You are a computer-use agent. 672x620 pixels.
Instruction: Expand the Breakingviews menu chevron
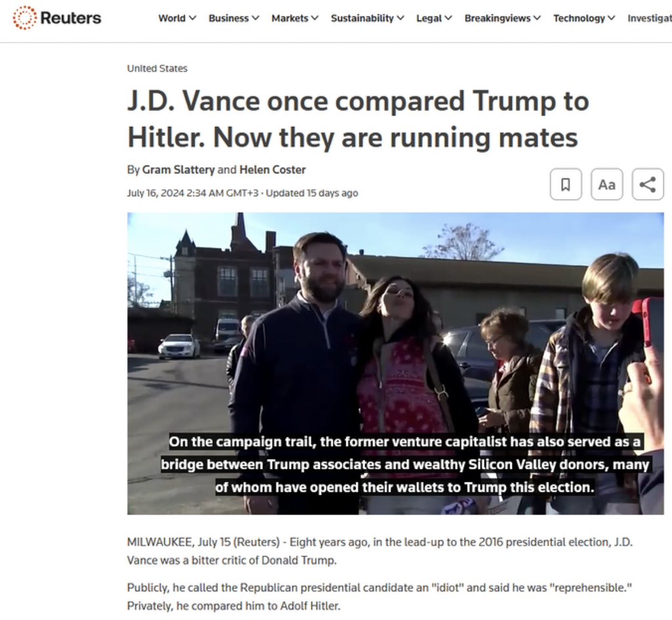click(x=537, y=18)
